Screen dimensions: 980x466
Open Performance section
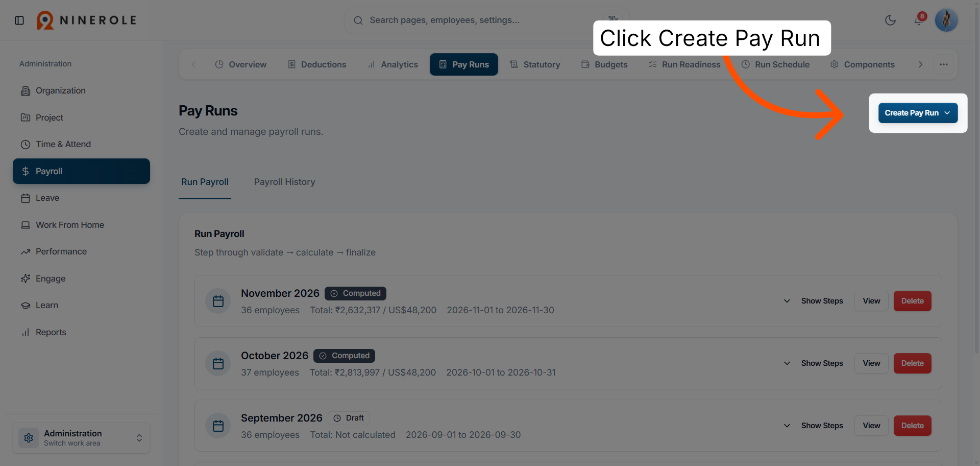[81, 251]
